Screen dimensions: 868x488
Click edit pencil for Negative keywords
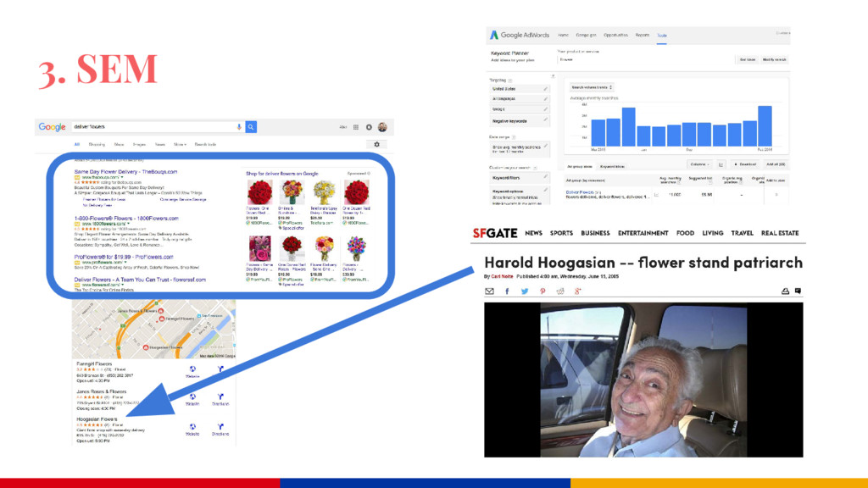[545, 120]
